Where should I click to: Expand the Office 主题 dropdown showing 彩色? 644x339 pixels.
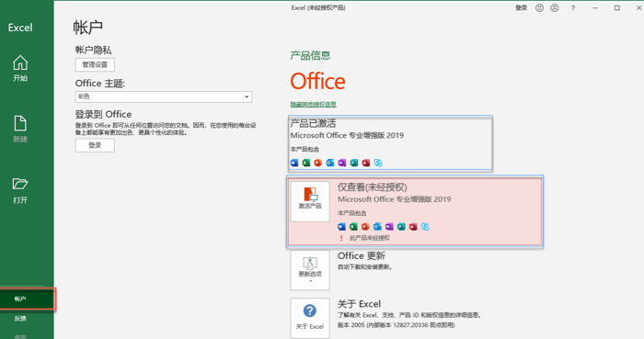click(x=164, y=96)
